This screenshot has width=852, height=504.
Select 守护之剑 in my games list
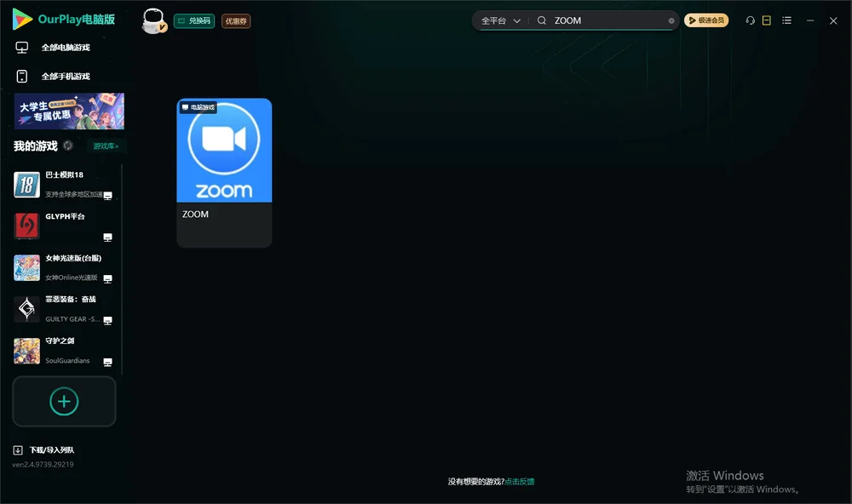click(x=64, y=351)
